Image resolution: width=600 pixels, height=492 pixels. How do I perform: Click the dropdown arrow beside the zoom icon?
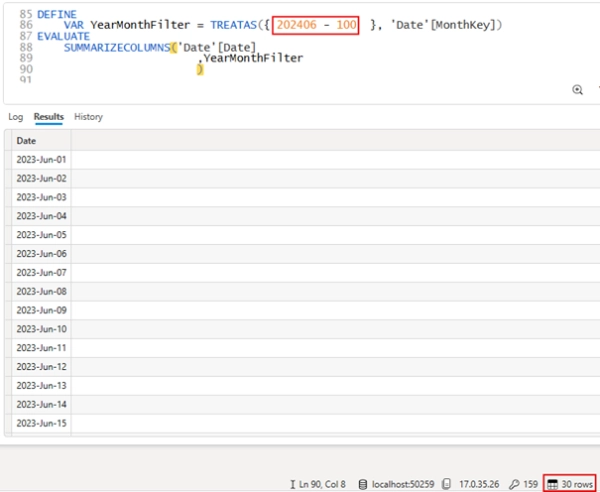point(593,90)
